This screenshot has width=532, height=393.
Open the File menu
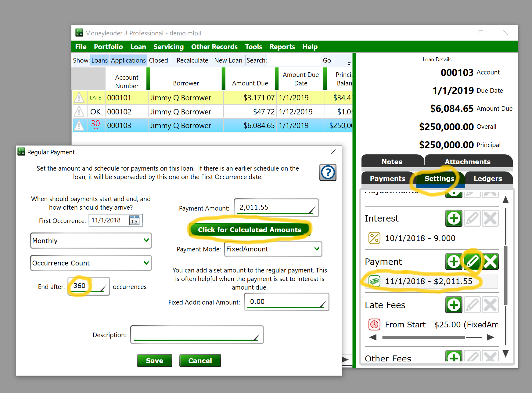pos(81,47)
